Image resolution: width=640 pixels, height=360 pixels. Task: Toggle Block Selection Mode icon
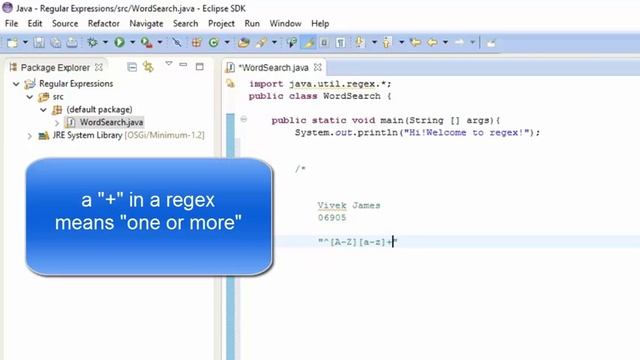[x=324, y=42]
